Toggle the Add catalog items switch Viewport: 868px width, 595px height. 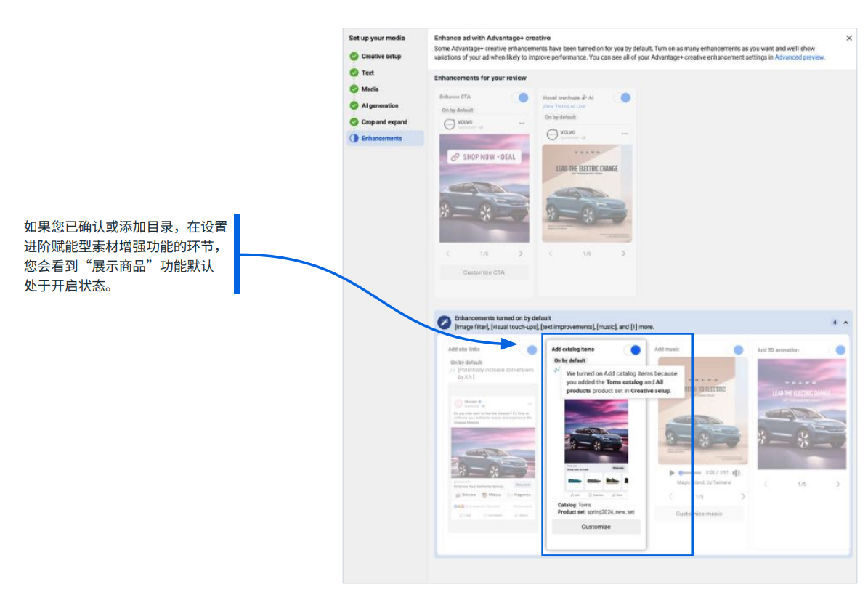tap(633, 349)
